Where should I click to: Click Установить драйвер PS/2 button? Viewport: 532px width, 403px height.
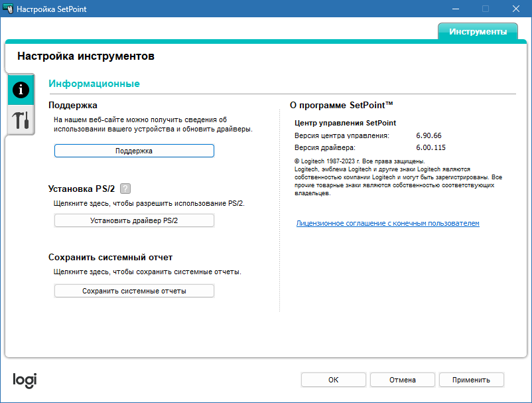point(134,220)
